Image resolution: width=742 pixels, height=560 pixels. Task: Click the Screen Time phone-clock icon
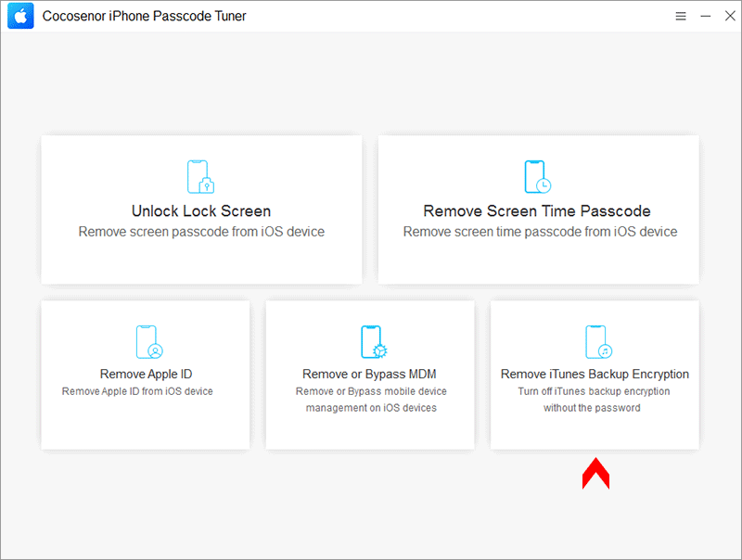pyautogui.click(x=538, y=176)
